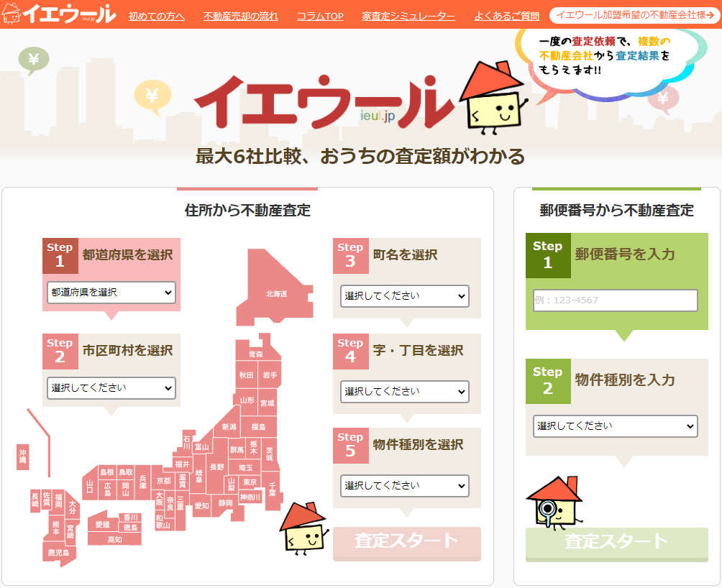The width and height of the screenshot is (722, 588).
Task: Expand the 市区町村を選択 dropdown
Action: pyautogui.click(x=111, y=388)
